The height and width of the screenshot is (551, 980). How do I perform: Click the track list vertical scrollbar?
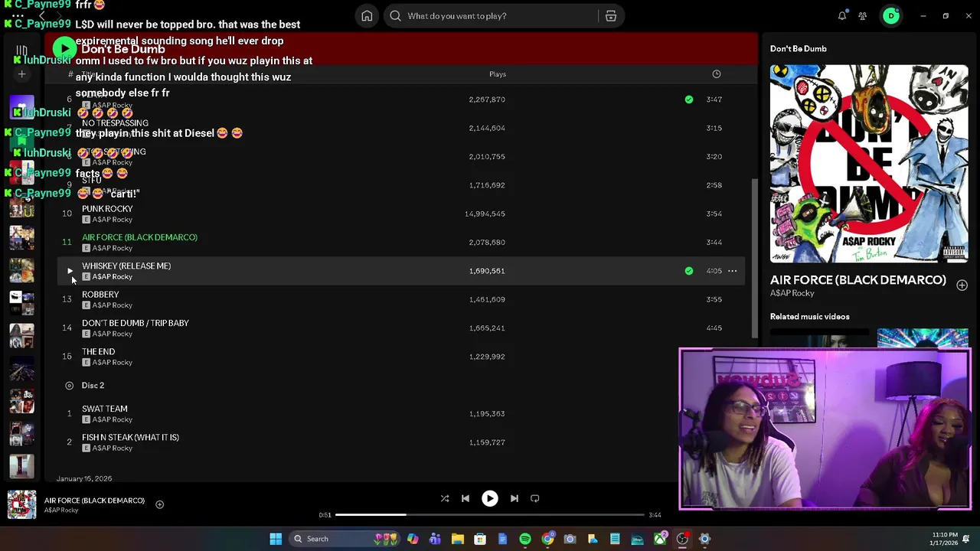click(756, 259)
